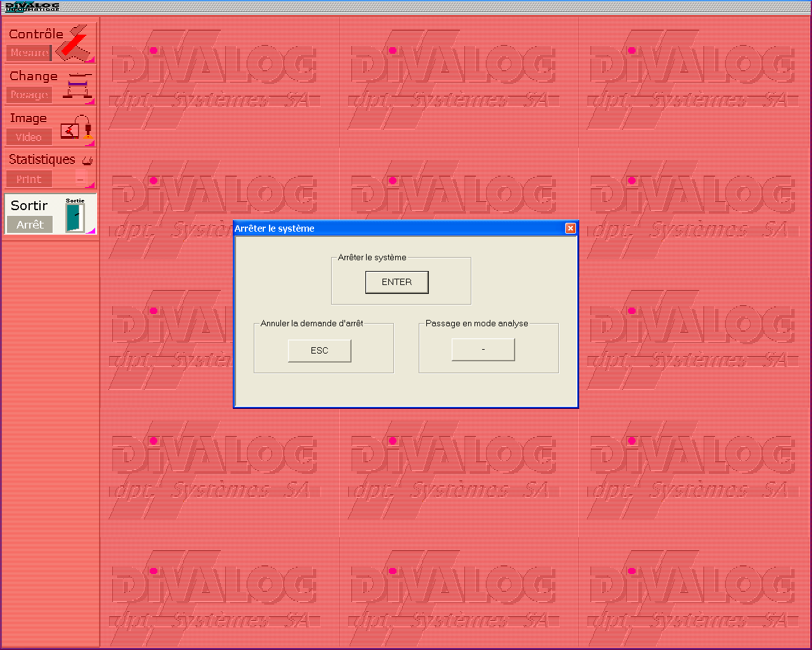Confirm system stop with the ENTER button
The width and height of the screenshot is (812, 650).
click(x=397, y=282)
